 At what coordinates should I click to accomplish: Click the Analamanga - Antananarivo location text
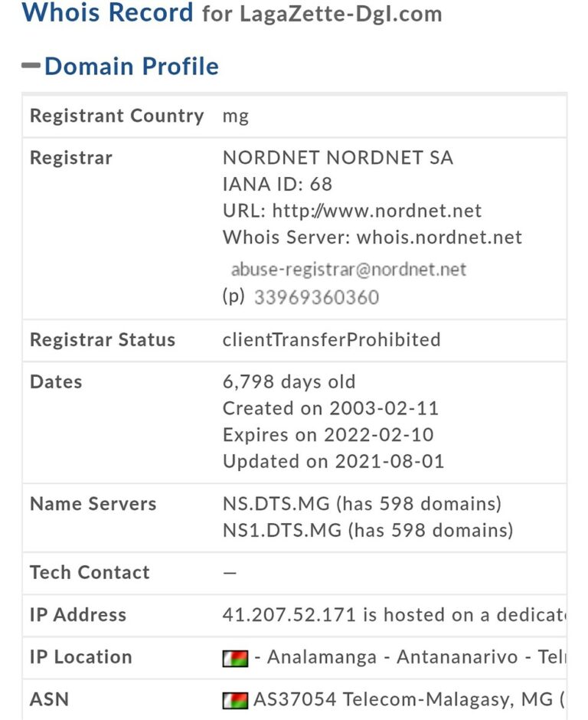click(393, 657)
